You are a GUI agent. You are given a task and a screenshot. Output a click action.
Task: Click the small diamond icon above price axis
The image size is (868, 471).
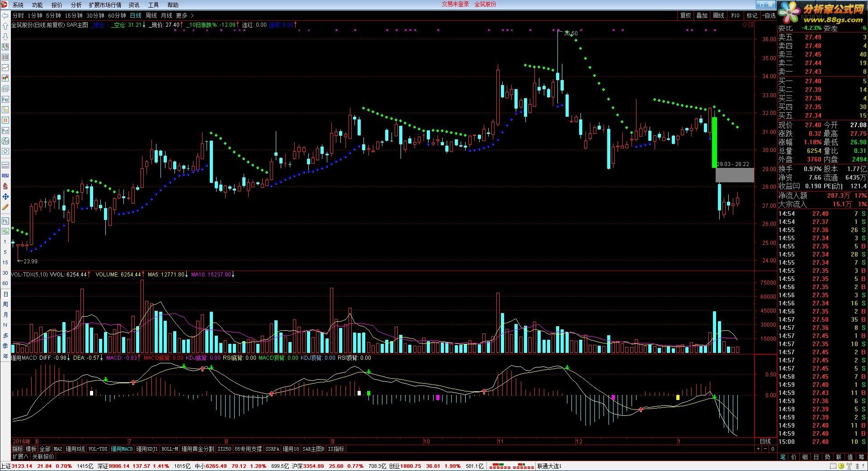(x=745, y=25)
